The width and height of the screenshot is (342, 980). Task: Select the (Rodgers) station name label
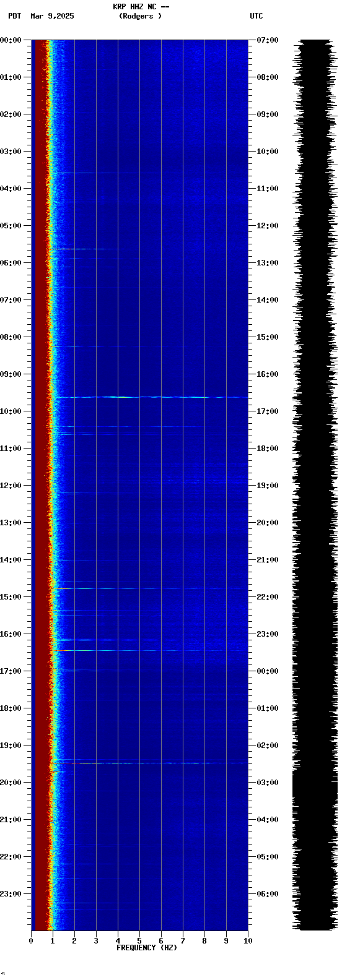(141, 16)
